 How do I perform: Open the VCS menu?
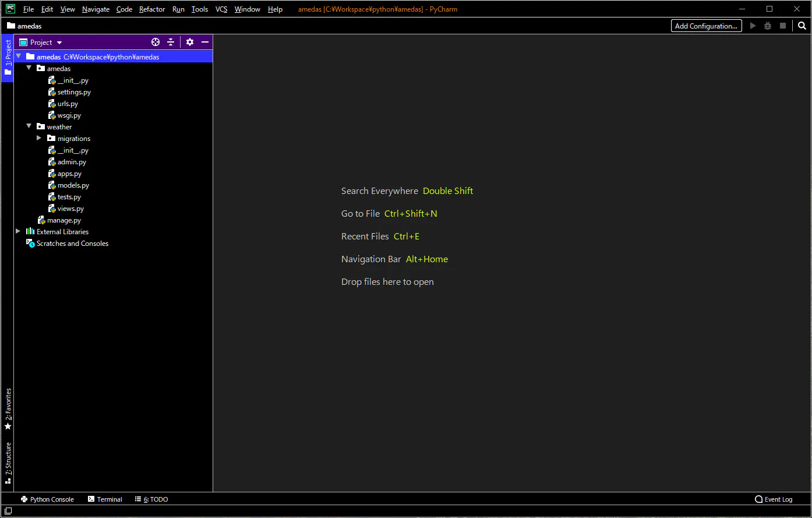point(221,9)
